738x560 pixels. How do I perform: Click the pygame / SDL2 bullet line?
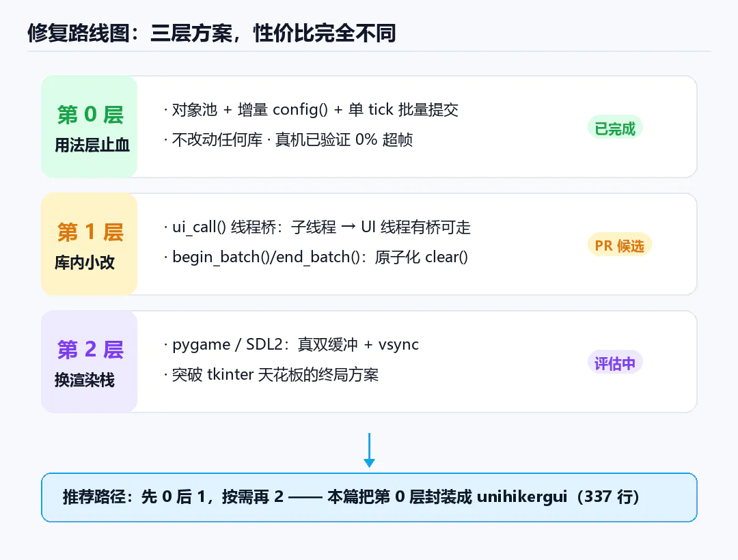tap(291, 345)
